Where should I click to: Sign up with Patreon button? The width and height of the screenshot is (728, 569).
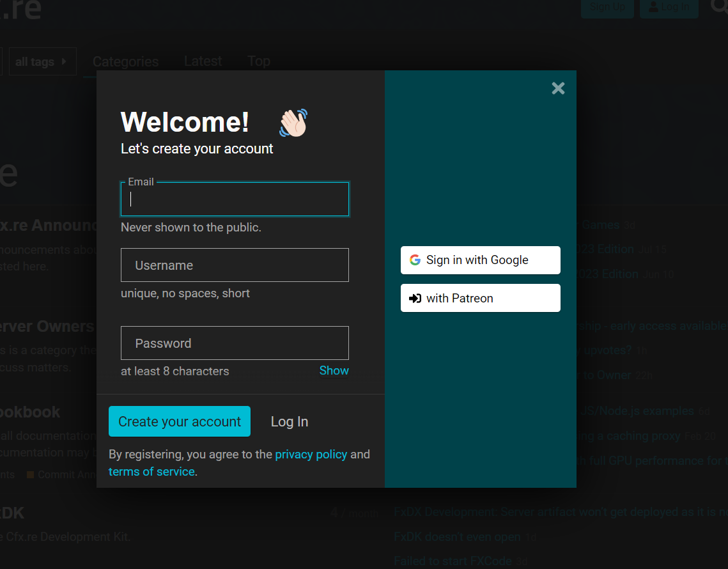[480, 299]
